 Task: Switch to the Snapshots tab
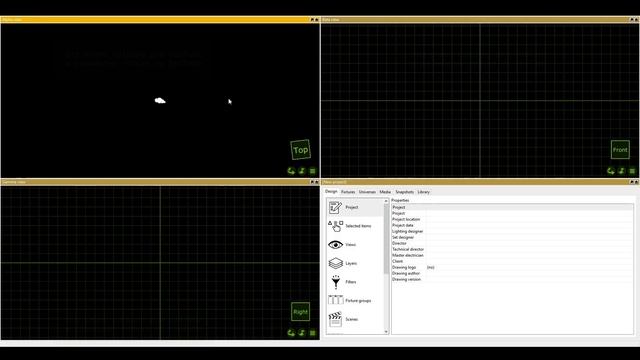tap(404, 192)
